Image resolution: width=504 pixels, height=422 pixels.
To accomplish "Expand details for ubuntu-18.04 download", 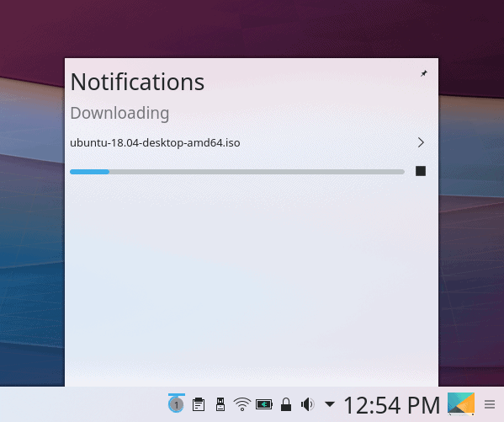I will (x=421, y=142).
